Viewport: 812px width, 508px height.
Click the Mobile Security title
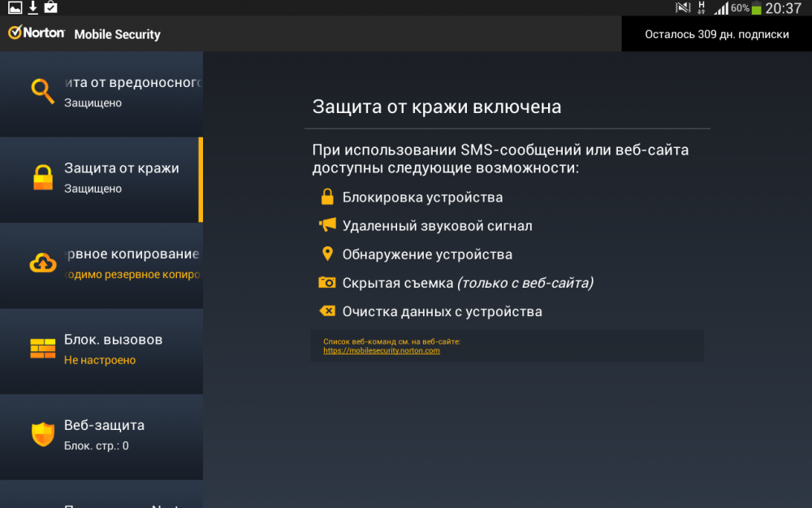[117, 34]
